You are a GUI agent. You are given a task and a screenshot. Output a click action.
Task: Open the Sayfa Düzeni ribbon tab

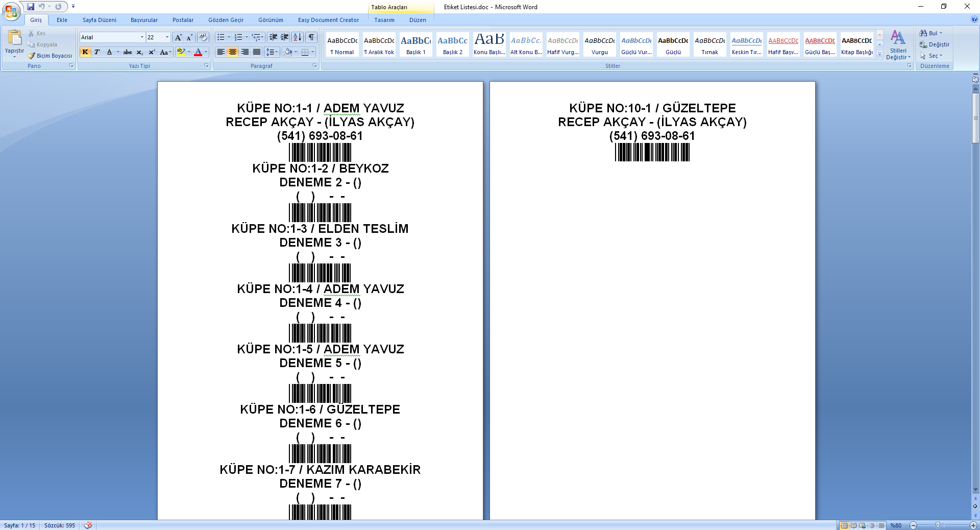(x=100, y=20)
